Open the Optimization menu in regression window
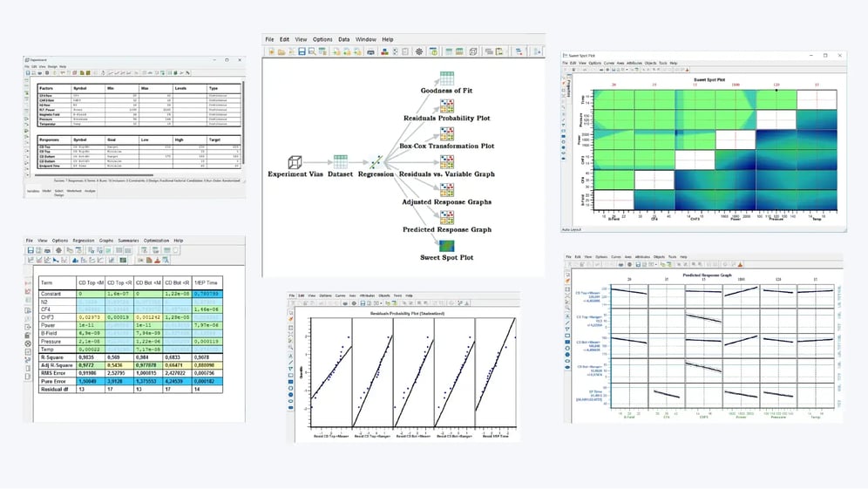Screen dimensions: 868x489 (x=157, y=241)
